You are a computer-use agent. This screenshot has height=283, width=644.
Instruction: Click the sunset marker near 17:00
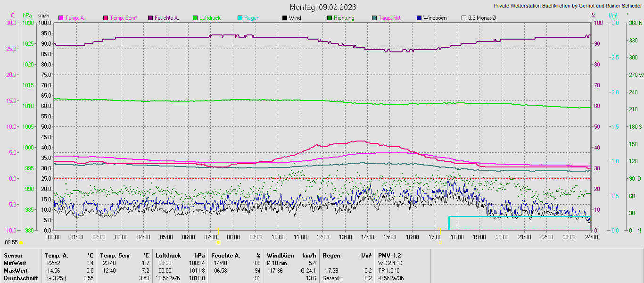441,242
